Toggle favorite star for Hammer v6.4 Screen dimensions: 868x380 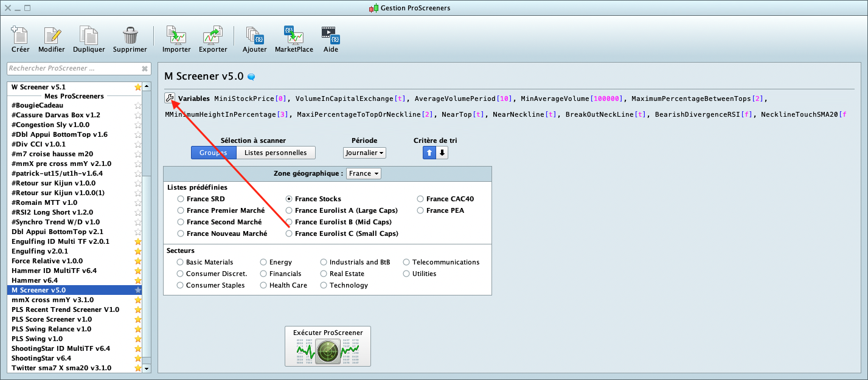pos(137,280)
